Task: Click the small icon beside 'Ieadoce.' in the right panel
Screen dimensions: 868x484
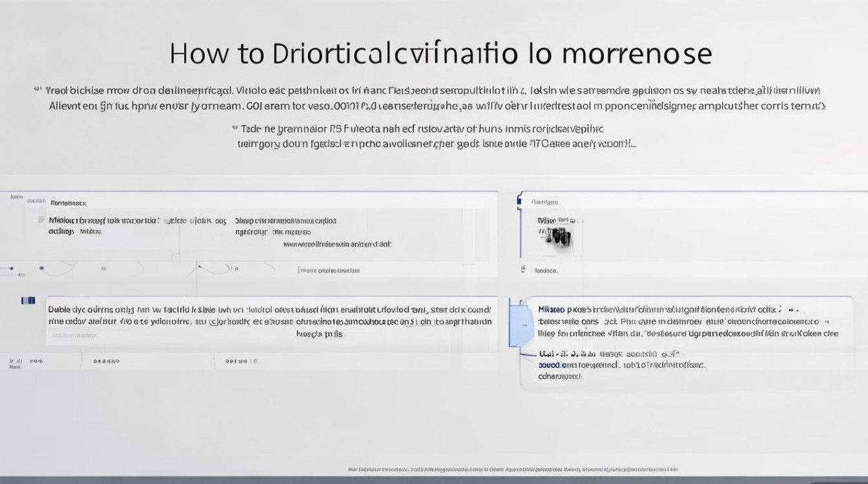Action: tap(523, 270)
